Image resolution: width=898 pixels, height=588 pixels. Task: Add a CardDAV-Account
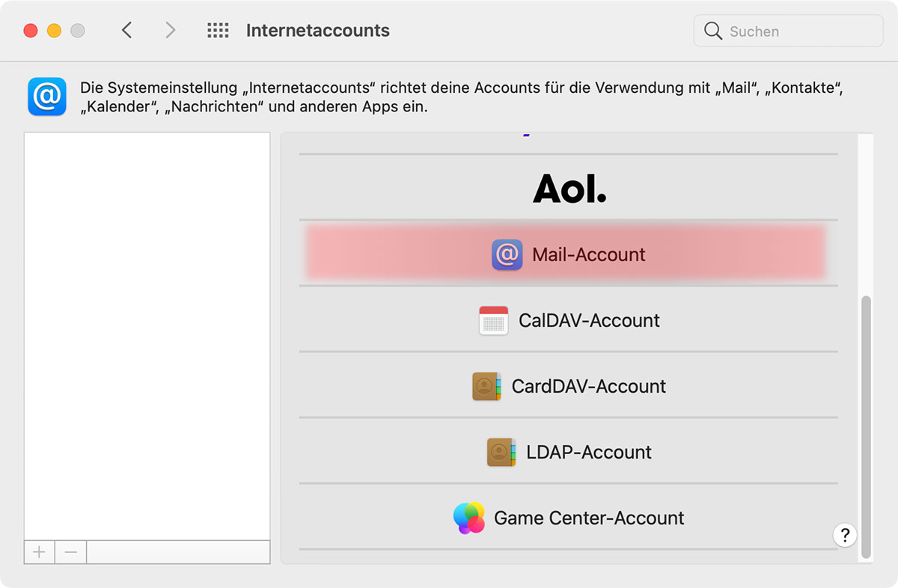pos(568,386)
